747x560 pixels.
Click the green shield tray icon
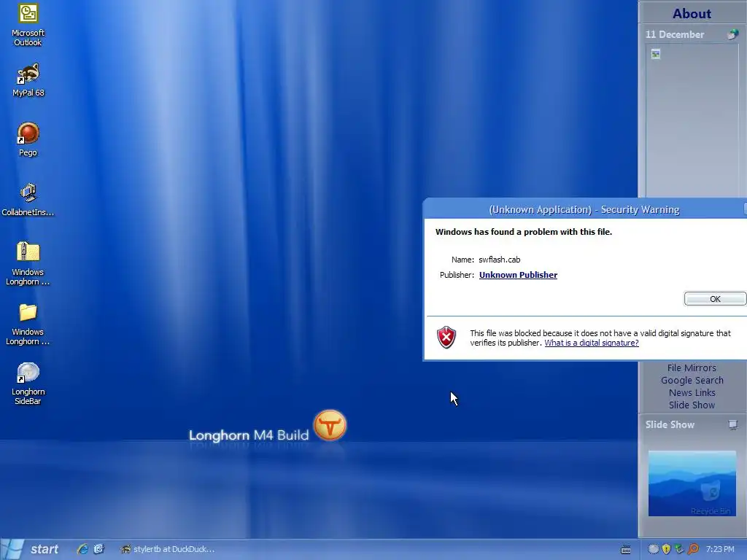pyautogui.click(x=679, y=549)
